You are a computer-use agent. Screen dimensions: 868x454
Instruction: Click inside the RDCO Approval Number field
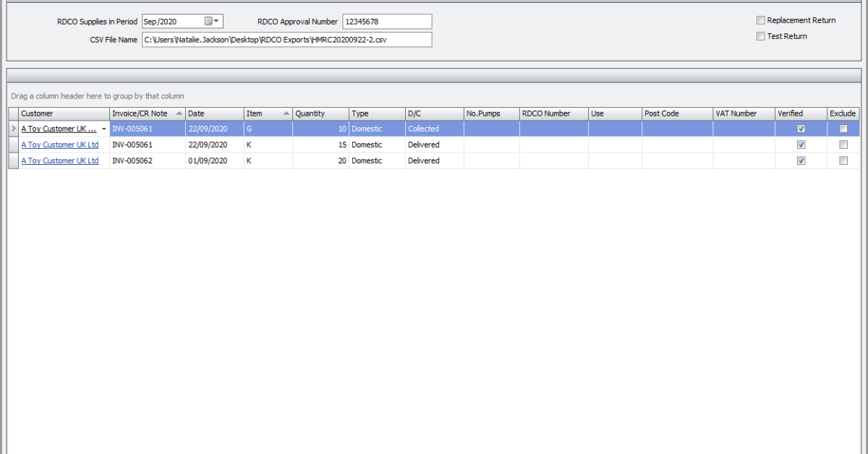pyautogui.click(x=387, y=21)
